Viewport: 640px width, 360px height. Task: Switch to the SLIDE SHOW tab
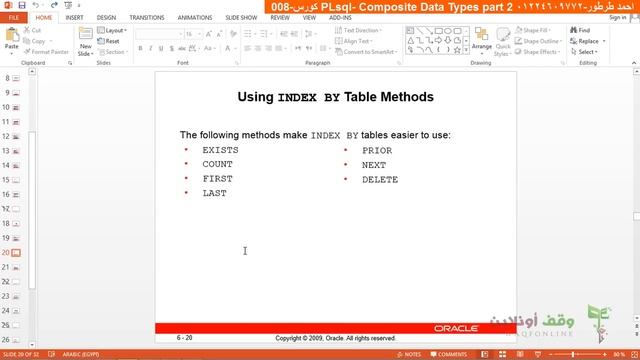(241, 18)
